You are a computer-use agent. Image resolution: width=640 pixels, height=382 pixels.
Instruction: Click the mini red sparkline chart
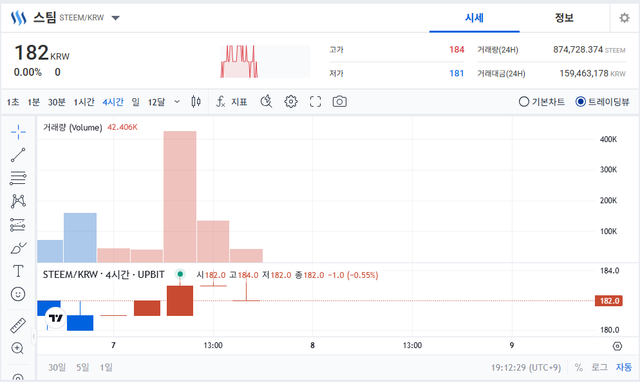239,61
